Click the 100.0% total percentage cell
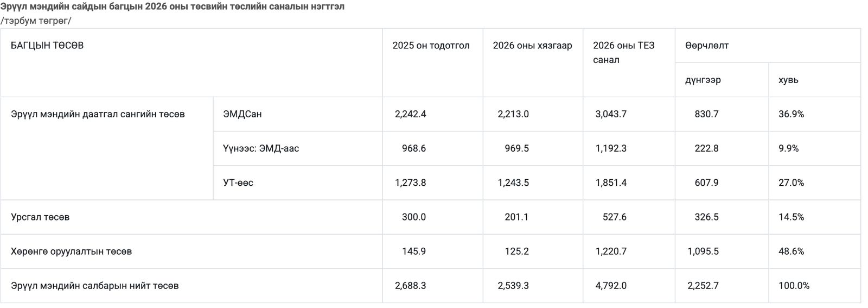Image resolution: width=868 pixels, height=308 pixels. [x=794, y=286]
